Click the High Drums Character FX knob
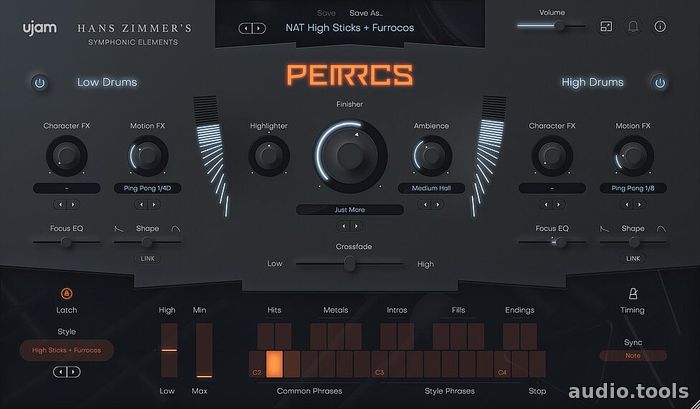Viewport: 700px width, 409px height. [x=552, y=155]
